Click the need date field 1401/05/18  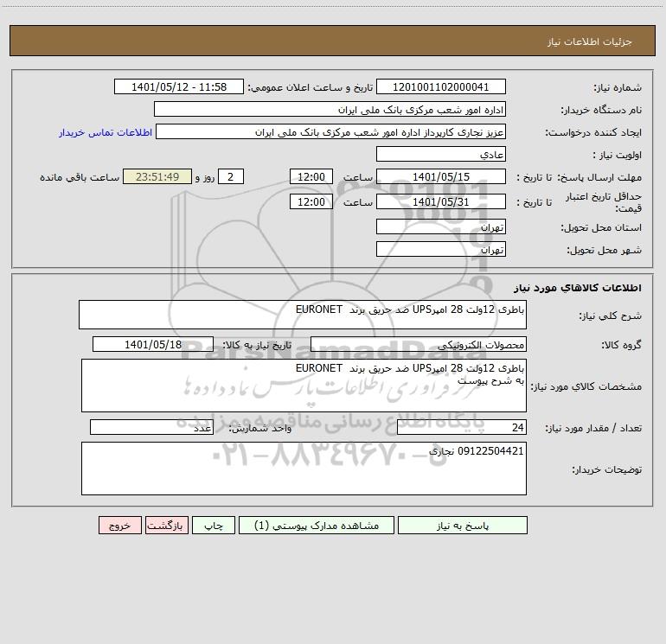(153, 344)
